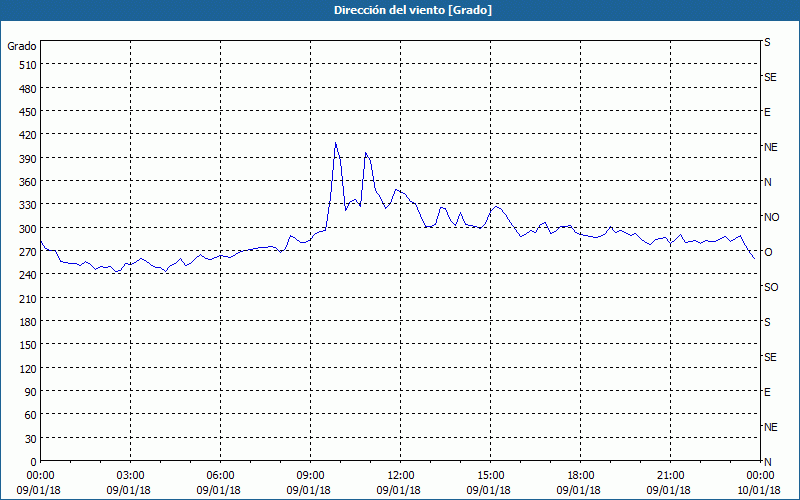
Task: Click the '21:00' time axis label
Action: [x=670, y=476]
